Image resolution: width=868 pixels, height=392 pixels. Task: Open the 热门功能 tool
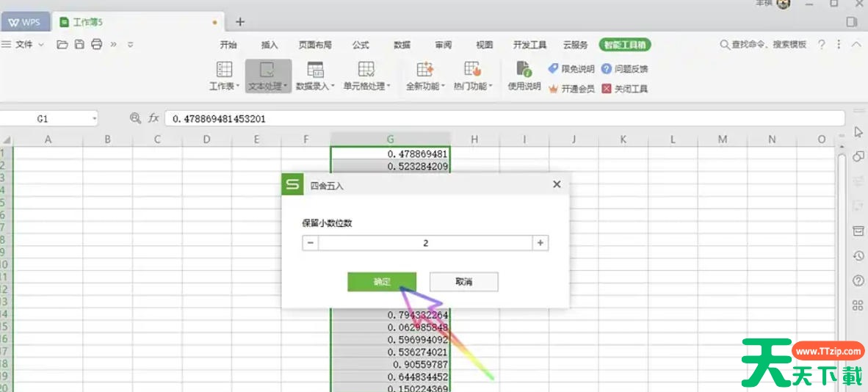(x=472, y=76)
